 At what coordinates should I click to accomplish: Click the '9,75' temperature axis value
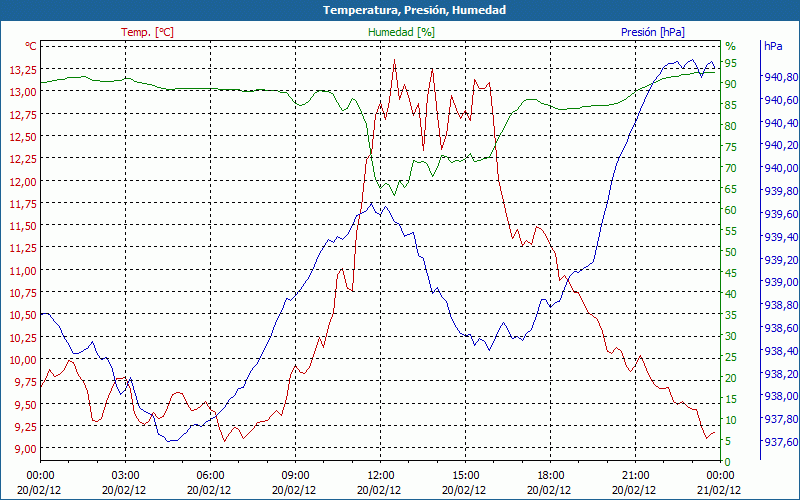click(x=26, y=383)
